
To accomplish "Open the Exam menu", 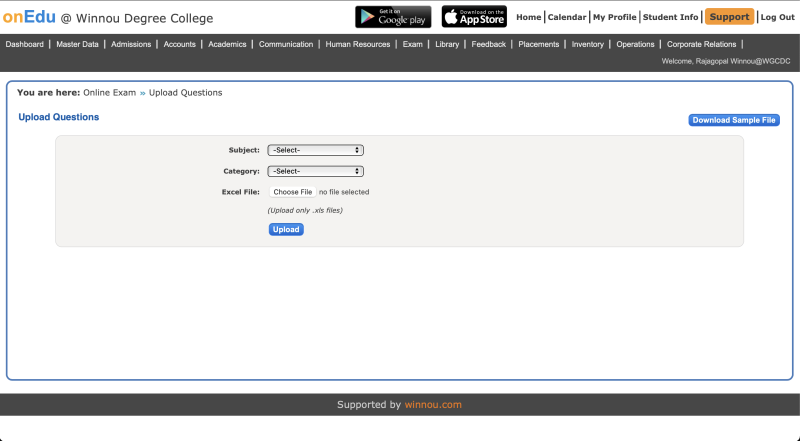I will (412, 44).
